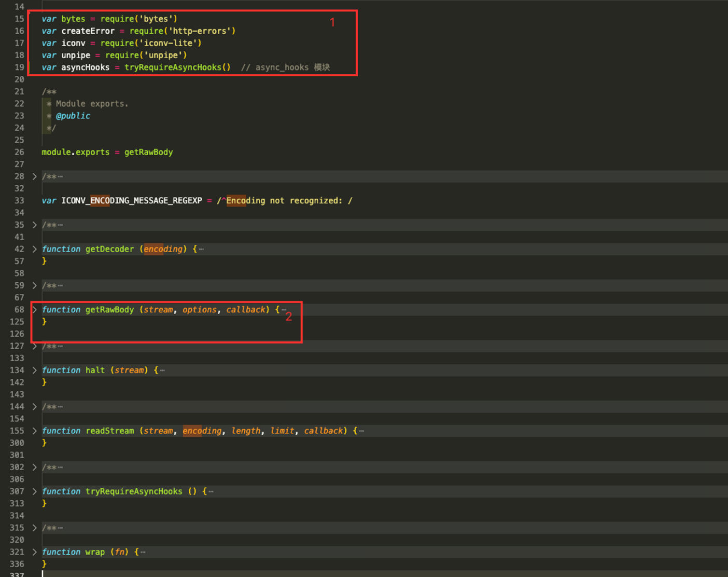Select line number 26 in the gutter
Viewport: 728px width, 577px height.
click(x=19, y=152)
